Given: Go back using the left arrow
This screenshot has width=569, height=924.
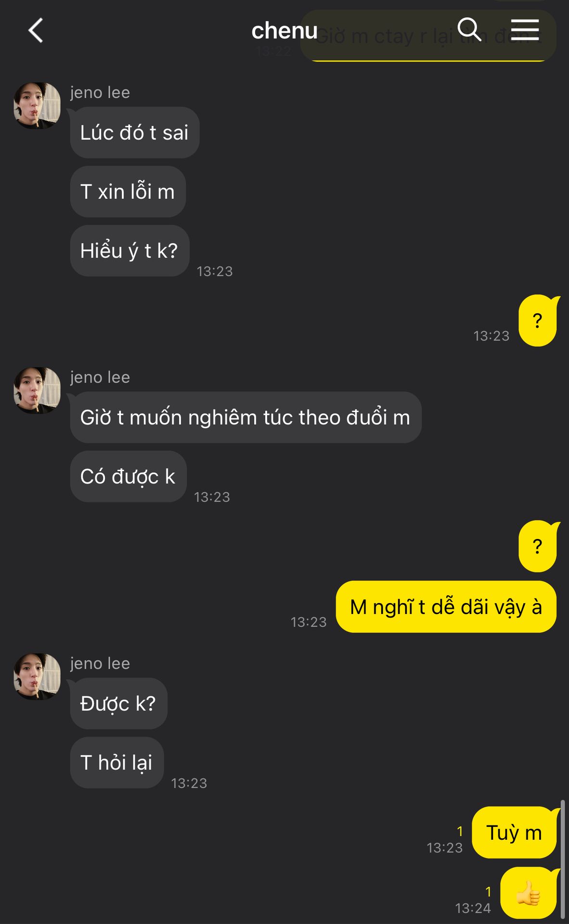Looking at the screenshot, I should pos(36,30).
